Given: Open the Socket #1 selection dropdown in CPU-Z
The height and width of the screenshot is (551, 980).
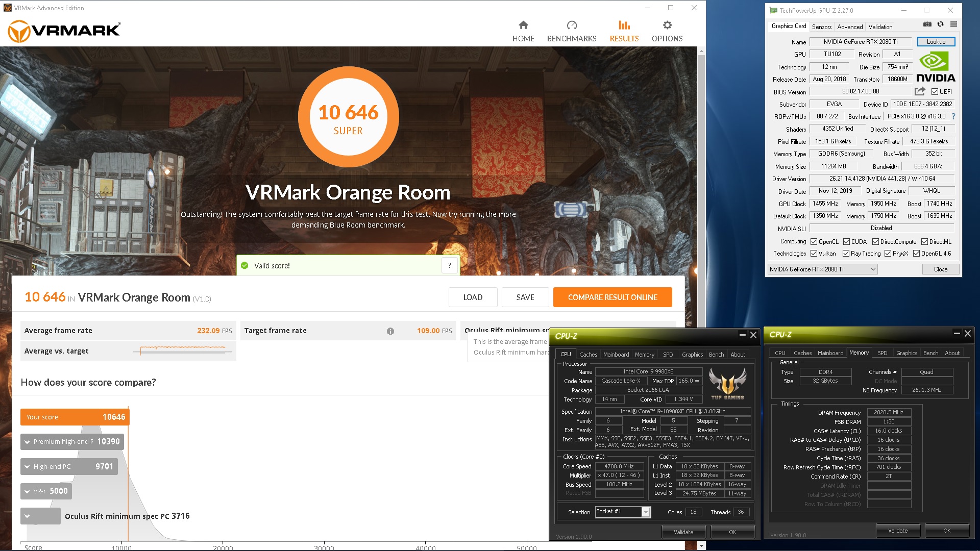Looking at the screenshot, I should [623, 512].
